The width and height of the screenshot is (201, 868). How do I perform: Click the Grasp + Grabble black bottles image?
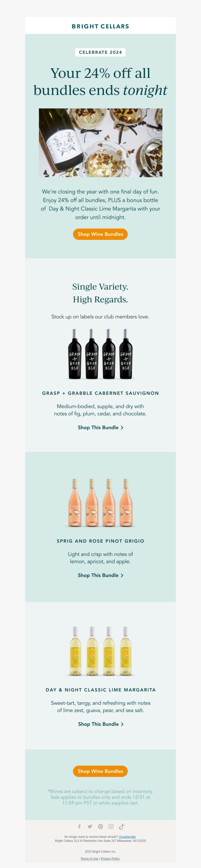[x=100, y=354]
